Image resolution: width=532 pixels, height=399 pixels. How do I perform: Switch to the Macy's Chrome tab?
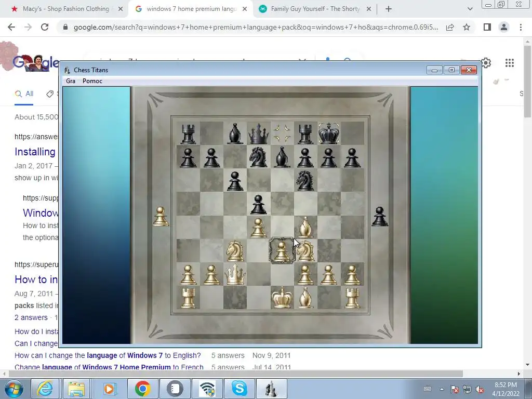pos(66,9)
